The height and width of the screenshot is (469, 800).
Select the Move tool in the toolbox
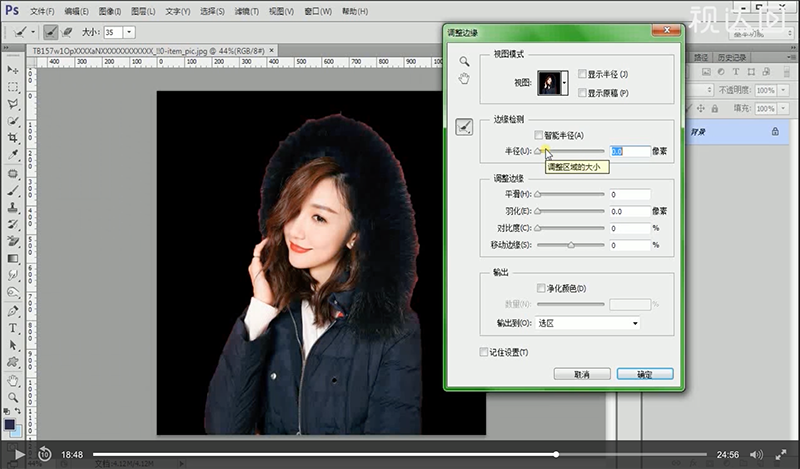(x=13, y=70)
